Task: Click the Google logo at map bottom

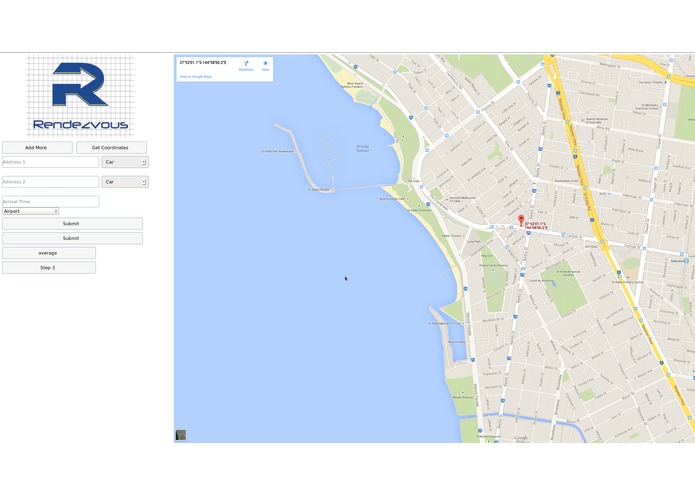Action: [x=521, y=438]
